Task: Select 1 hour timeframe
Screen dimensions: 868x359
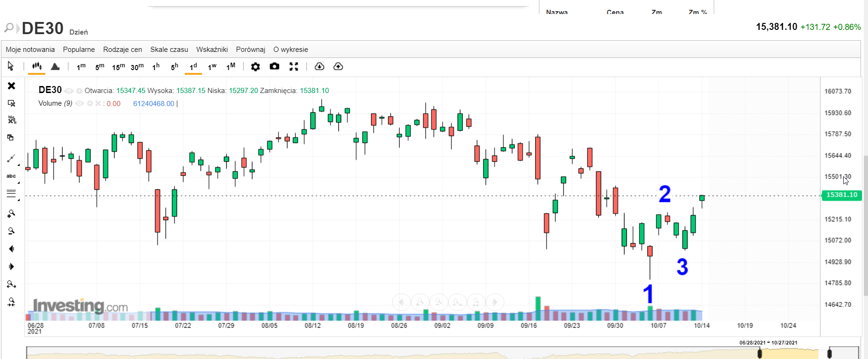Action: (156, 66)
